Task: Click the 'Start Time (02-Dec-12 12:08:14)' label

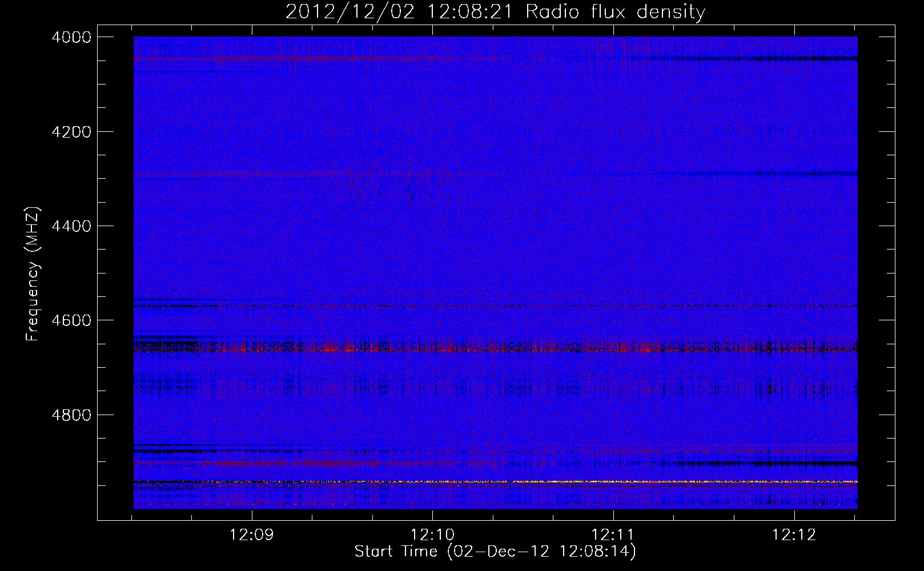Action: tap(495, 552)
